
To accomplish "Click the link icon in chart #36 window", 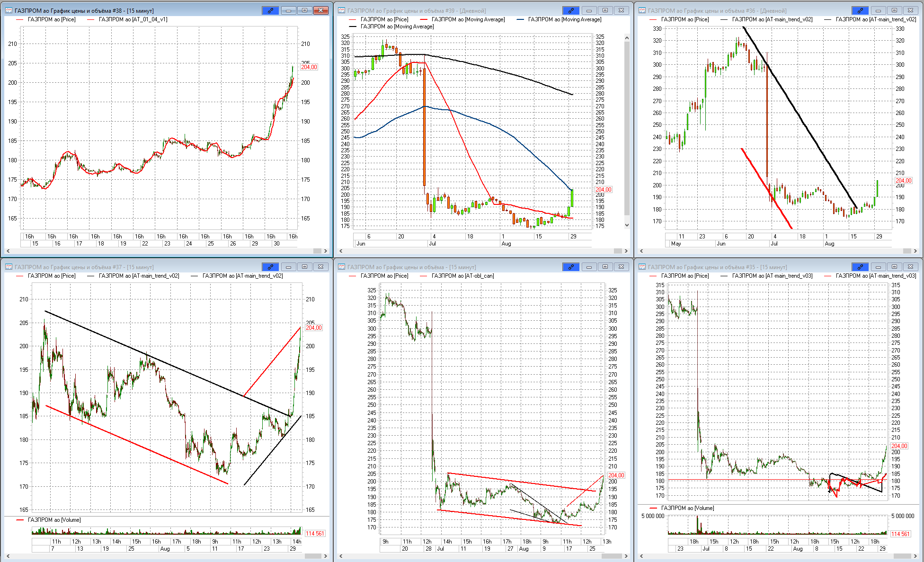I will coord(860,10).
